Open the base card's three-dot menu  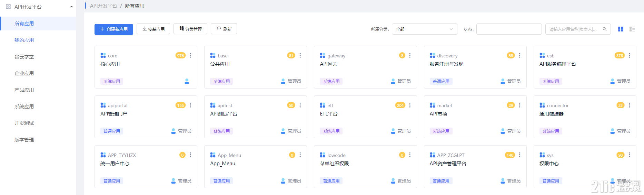[300, 55]
